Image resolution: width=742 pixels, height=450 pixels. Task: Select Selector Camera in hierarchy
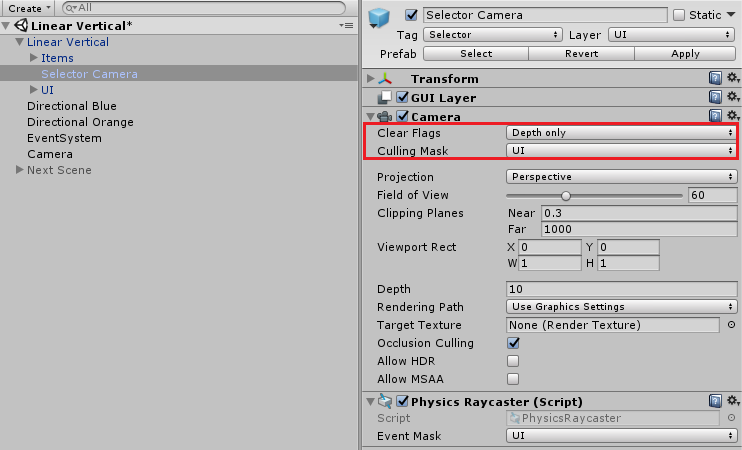[x=89, y=74]
